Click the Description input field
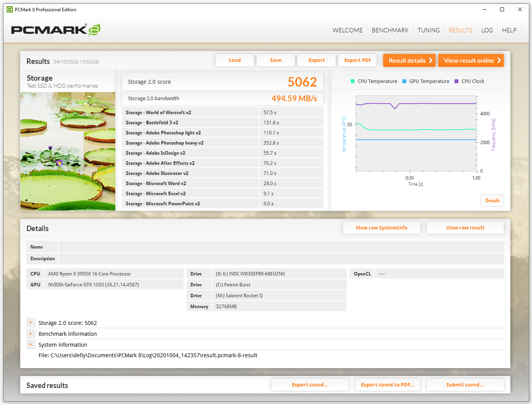Screen dimensions: 532x404 (x=281, y=259)
